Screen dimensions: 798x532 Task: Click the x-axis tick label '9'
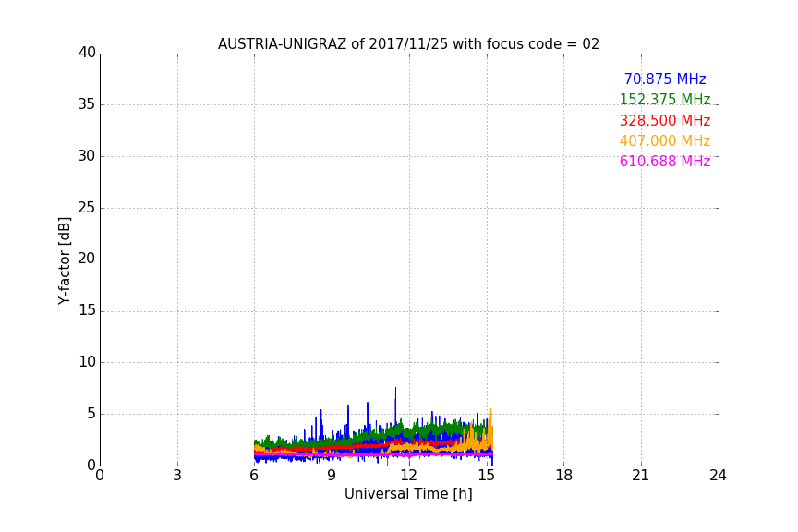coord(332,476)
